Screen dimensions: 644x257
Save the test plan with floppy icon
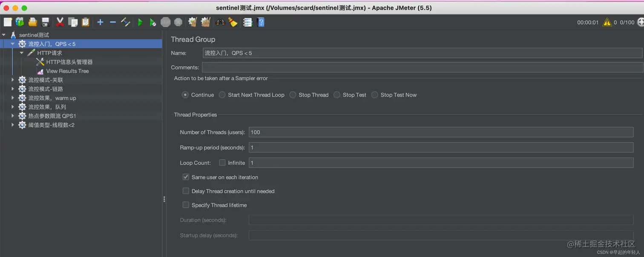pyautogui.click(x=46, y=22)
